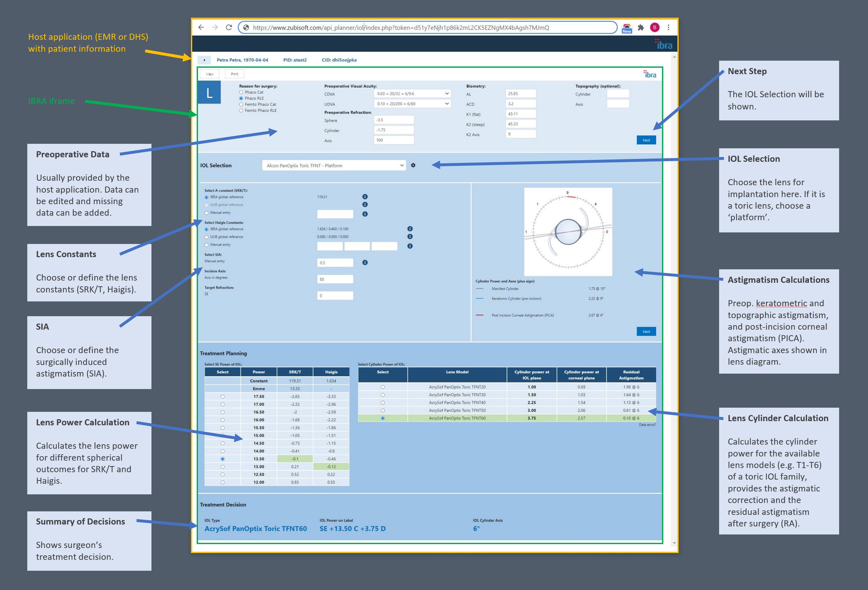
Task: Show info for Haigis Manual entry
Action: pos(410,246)
